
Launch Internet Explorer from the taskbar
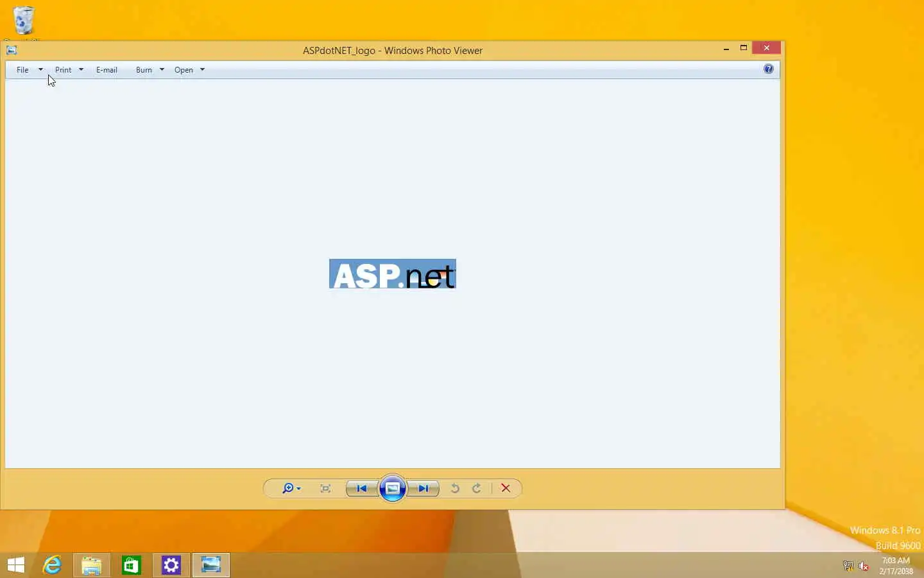click(x=52, y=565)
